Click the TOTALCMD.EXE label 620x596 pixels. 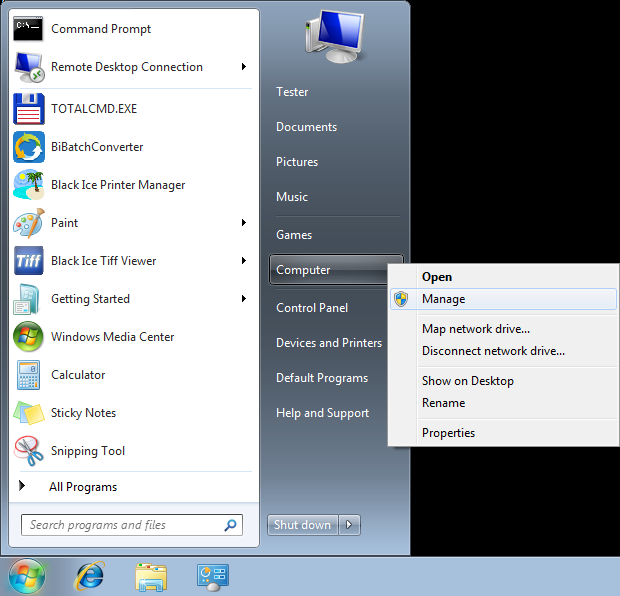click(x=94, y=109)
